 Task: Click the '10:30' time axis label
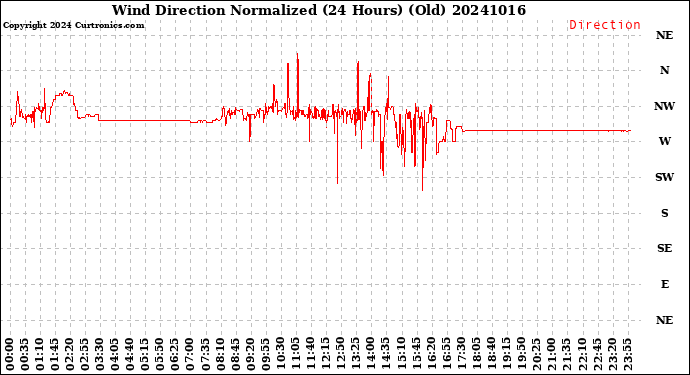281,354
